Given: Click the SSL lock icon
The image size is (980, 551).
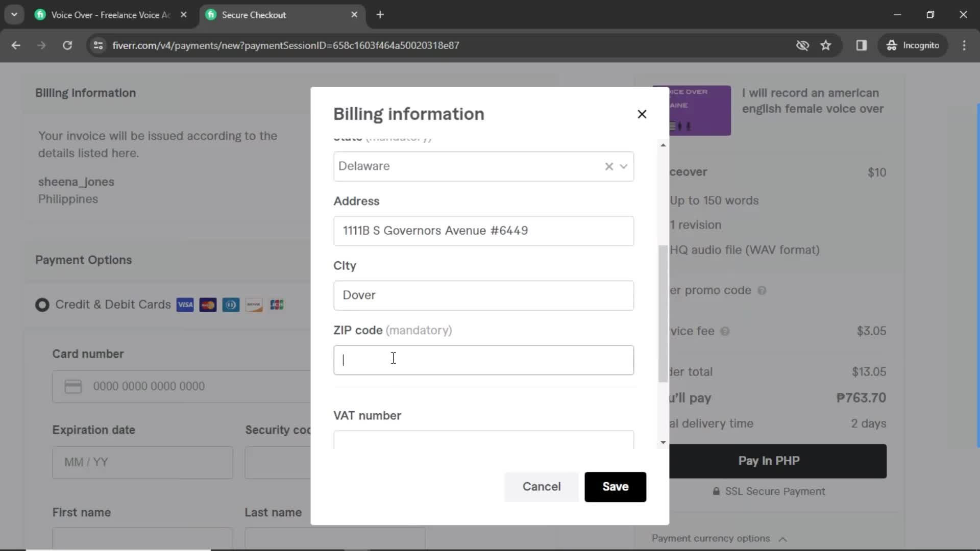Looking at the screenshot, I should point(716,492).
